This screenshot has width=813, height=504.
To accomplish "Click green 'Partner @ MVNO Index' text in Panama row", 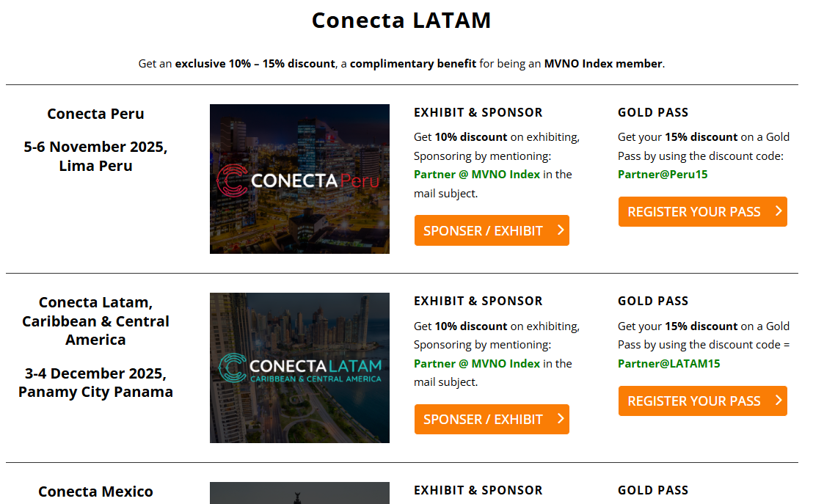I will (x=477, y=363).
